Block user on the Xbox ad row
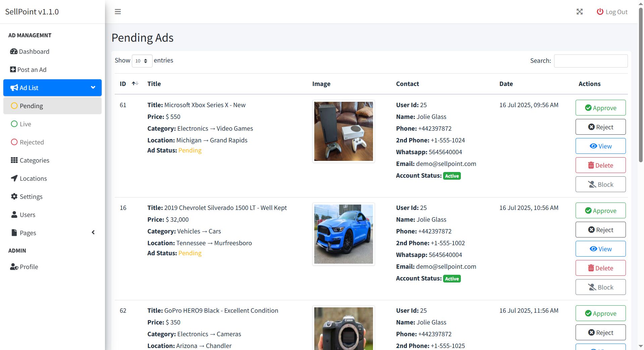 click(x=600, y=184)
